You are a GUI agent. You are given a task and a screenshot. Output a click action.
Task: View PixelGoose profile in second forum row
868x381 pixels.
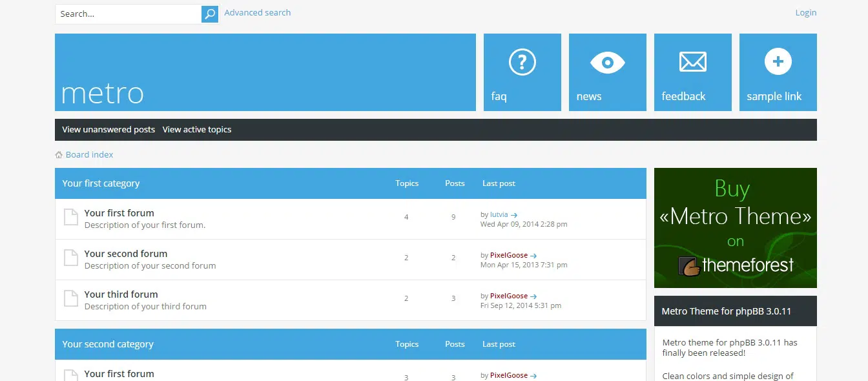tap(508, 256)
